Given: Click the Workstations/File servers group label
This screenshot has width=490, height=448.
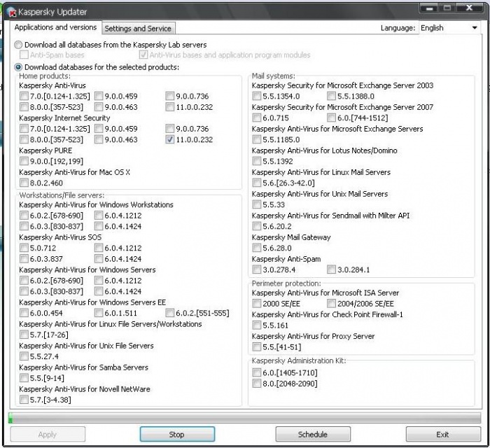Looking at the screenshot, I should tap(62, 195).
